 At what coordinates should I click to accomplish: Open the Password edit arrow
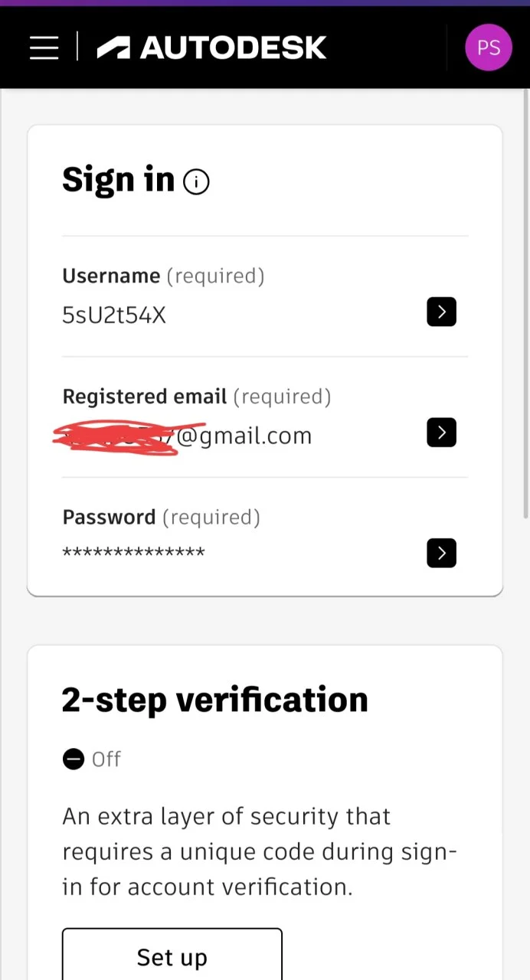(x=441, y=553)
